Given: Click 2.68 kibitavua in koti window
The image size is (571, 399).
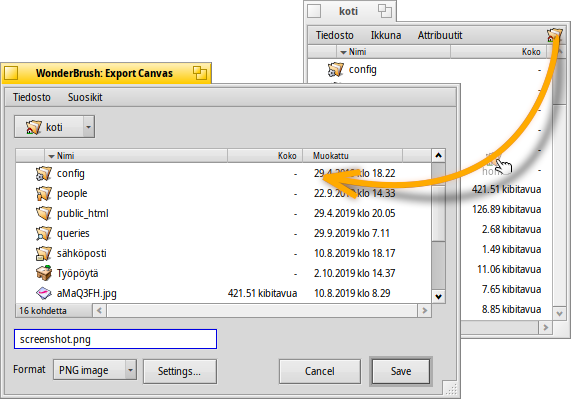Looking at the screenshot, I should pos(511,230).
